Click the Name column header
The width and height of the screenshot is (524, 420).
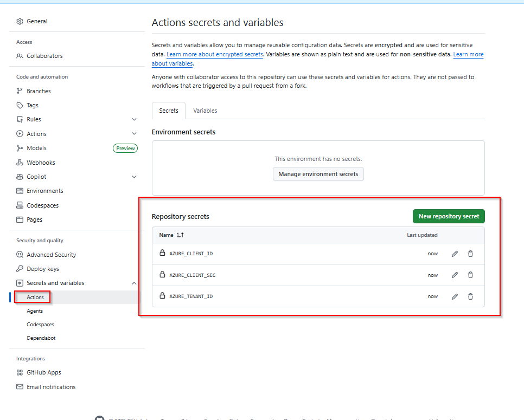(166, 235)
